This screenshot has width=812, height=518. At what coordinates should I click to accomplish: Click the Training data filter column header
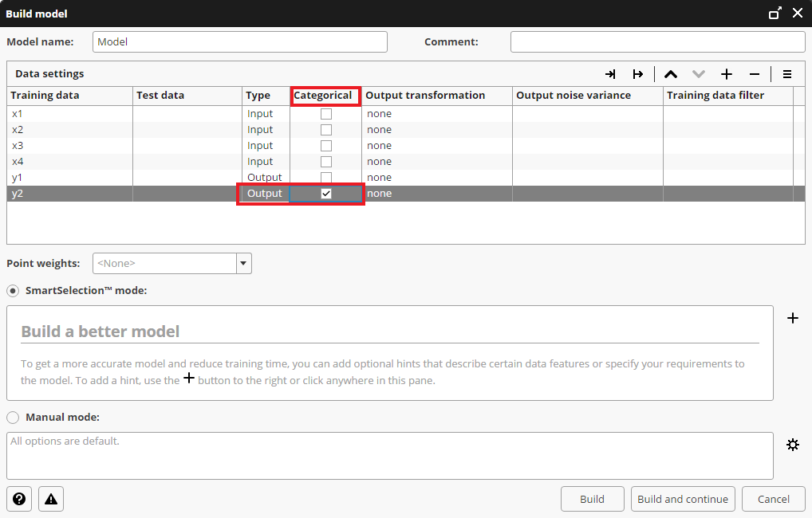click(x=728, y=96)
